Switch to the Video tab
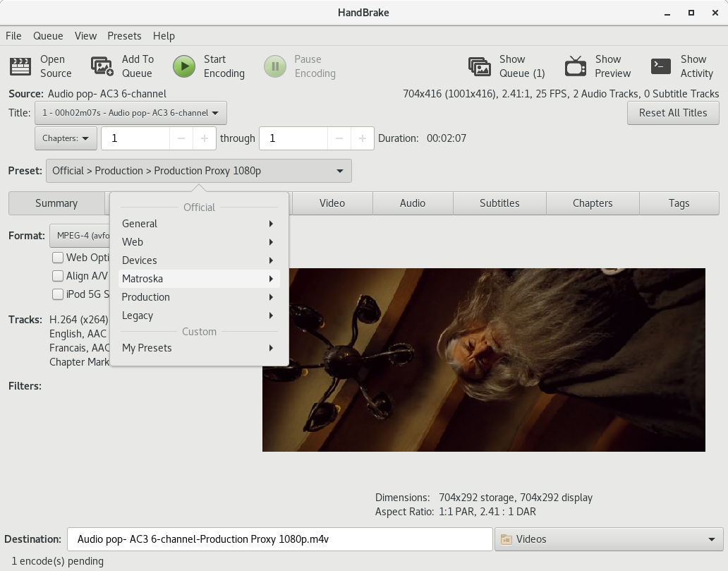This screenshot has width=728, height=571. click(x=332, y=203)
